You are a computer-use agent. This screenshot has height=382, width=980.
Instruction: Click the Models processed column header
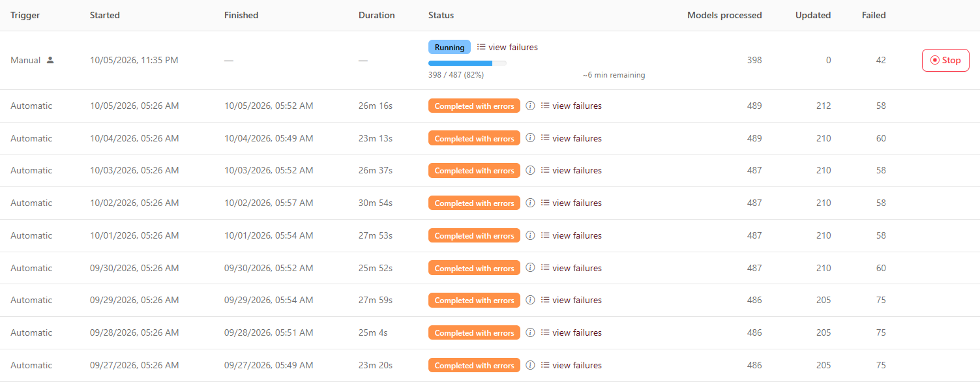(x=724, y=15)
